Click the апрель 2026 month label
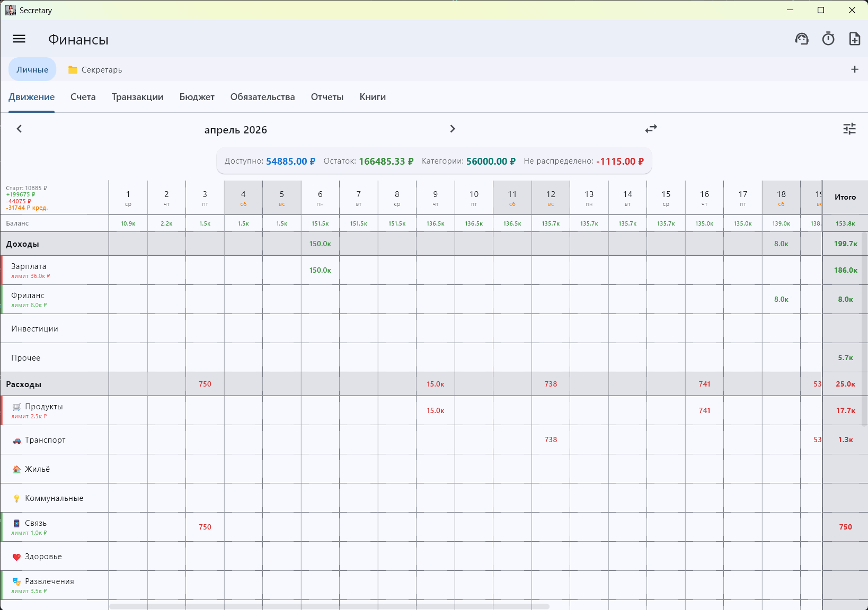868x610 pixels. [x=236, y=130]
